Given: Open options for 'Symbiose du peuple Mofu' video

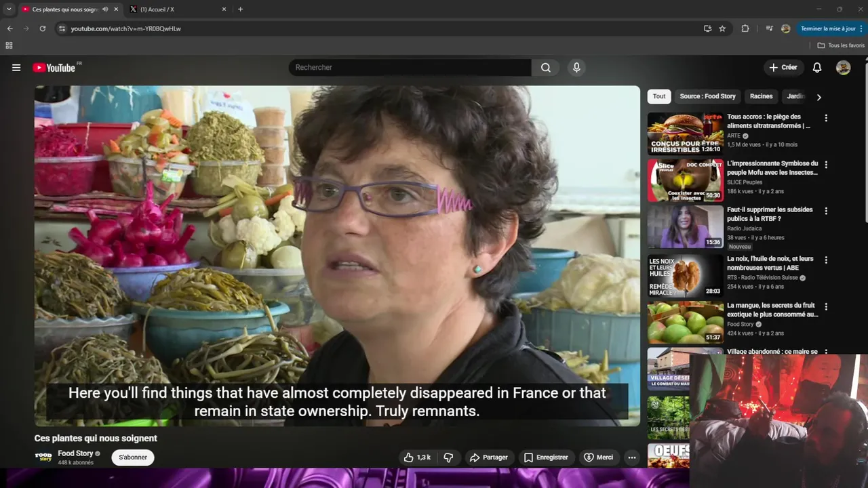Looking at the screenshot, I should [x=826, y=165].
